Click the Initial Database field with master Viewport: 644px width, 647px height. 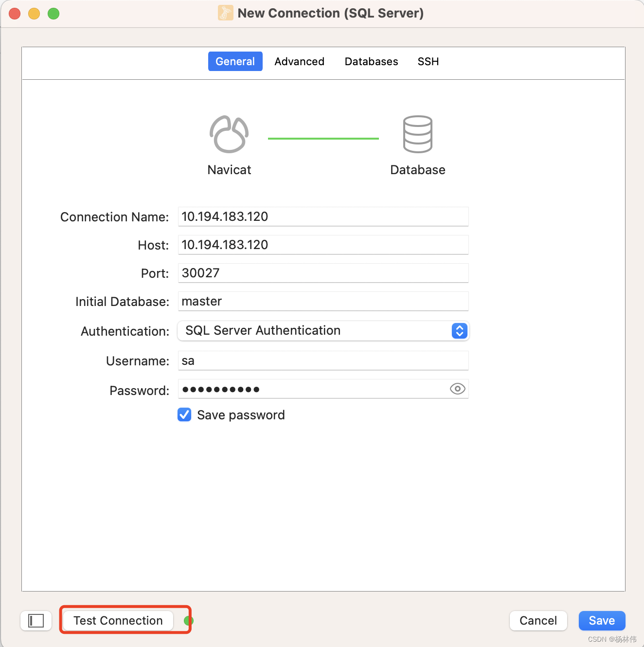[x=323, y=301]
